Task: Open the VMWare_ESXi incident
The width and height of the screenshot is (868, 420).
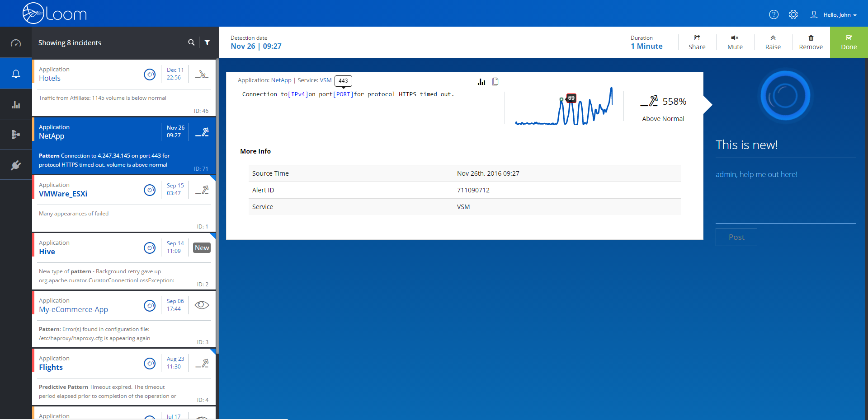Action: pyautogui.click(x=124, y=204)
